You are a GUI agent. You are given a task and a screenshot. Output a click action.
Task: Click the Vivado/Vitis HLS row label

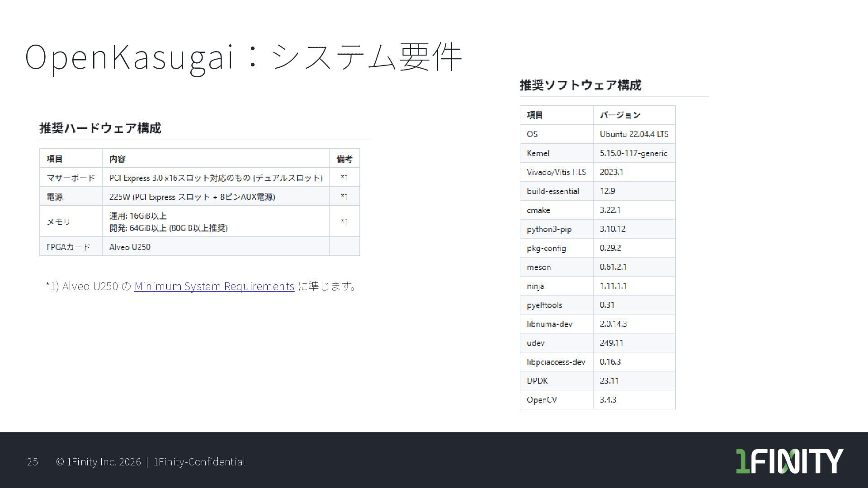pos(556,172)
